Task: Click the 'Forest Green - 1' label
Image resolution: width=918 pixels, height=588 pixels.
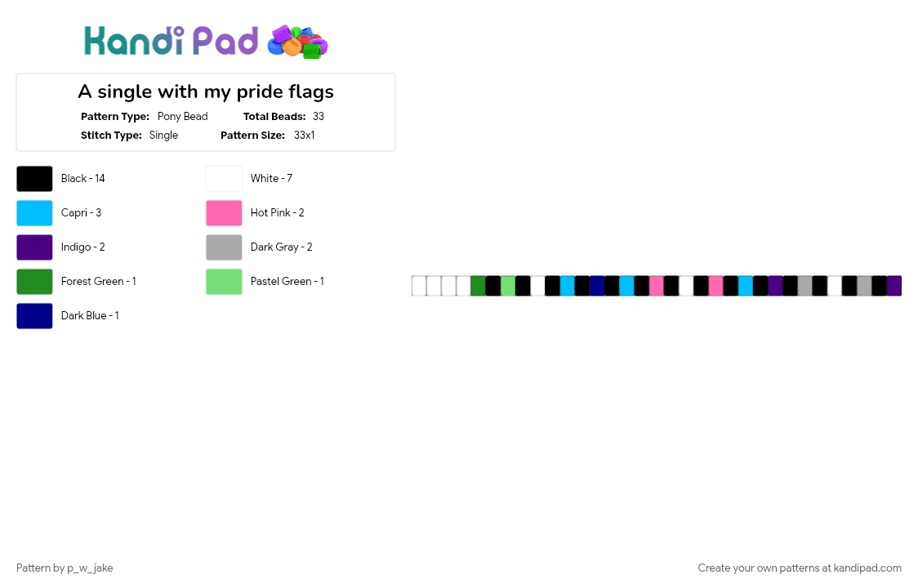Action: (x=98, y=282)
